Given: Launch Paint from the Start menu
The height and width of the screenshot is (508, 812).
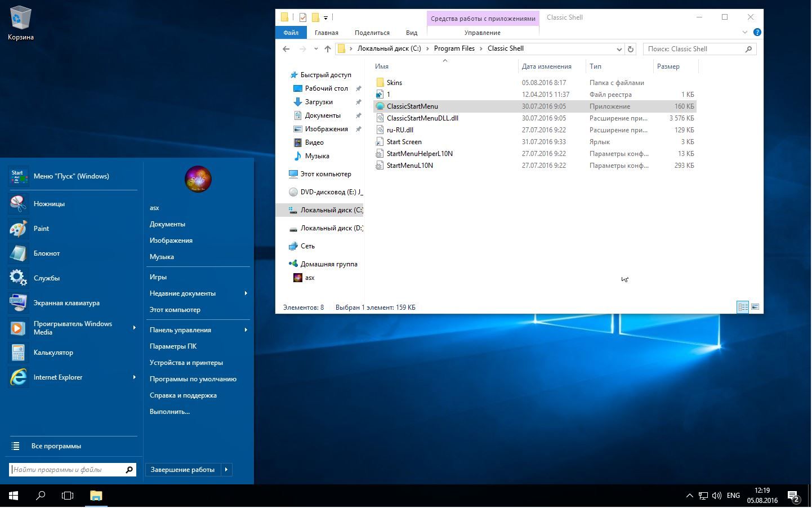Looking at the screenshot, I should pyautogui.click(x=72, y=229).
